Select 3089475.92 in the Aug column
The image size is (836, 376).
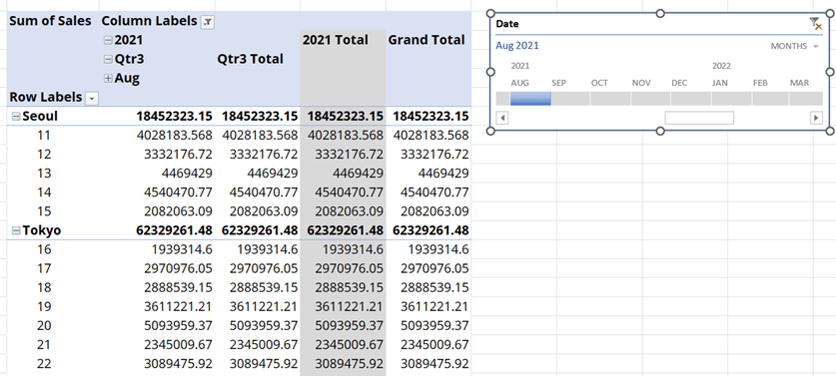(178, 364)
